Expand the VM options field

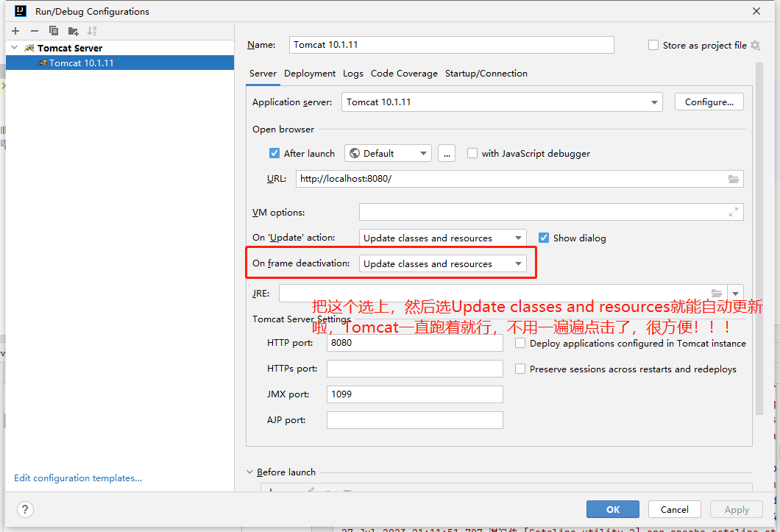point(733,213)
